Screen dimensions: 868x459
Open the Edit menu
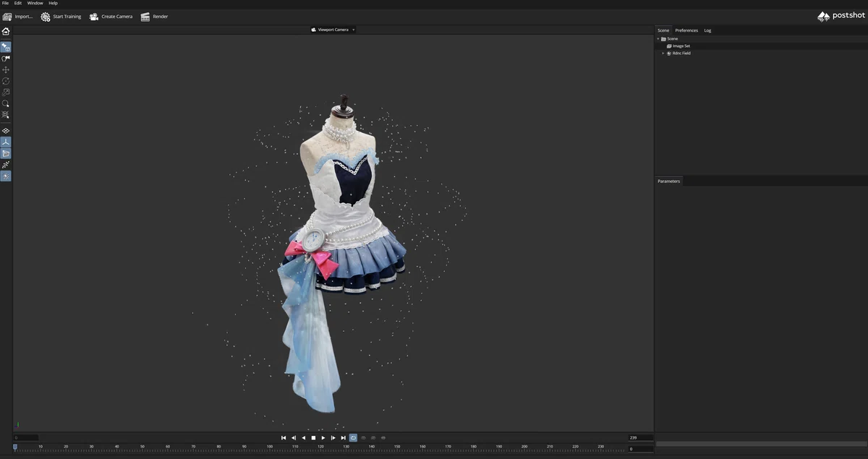click(18, 3)
